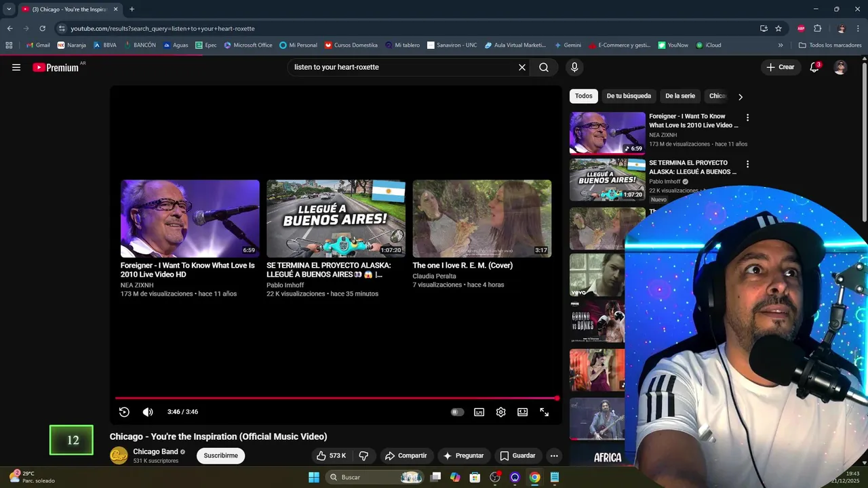This screenshot has height=488, width=868.
Task: Go to YouTube Premium home logo
Action: pos(56,67)
